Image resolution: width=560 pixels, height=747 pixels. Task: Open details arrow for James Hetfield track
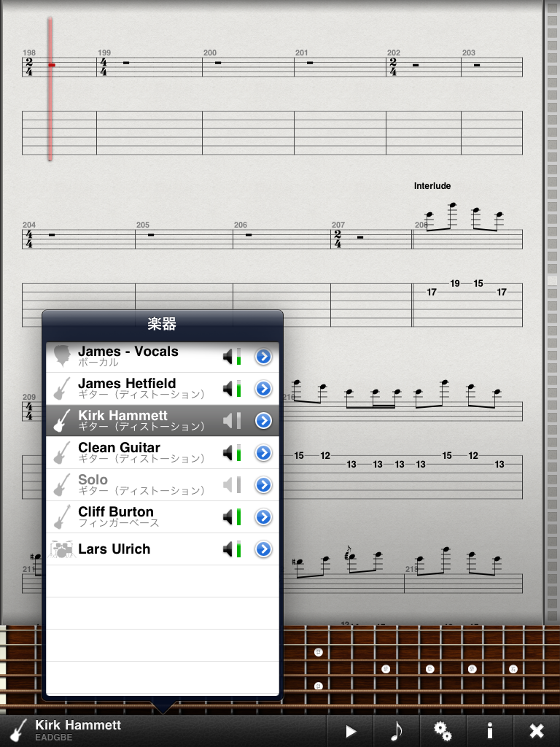pyautogui.click(x=263, y=389)
